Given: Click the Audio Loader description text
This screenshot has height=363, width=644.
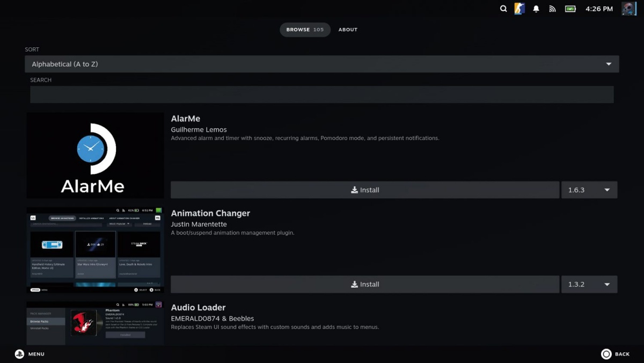Looking at the screenshot, I should [x=275, y=327].
